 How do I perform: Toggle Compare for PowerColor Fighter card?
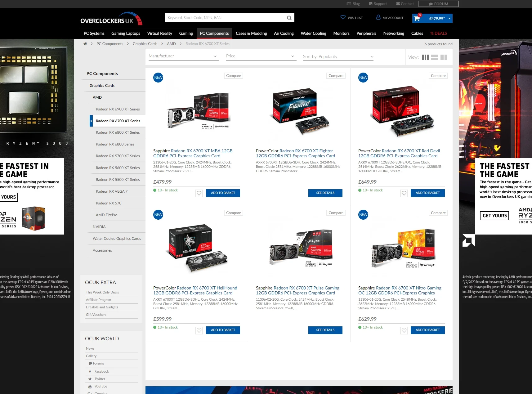336,76
